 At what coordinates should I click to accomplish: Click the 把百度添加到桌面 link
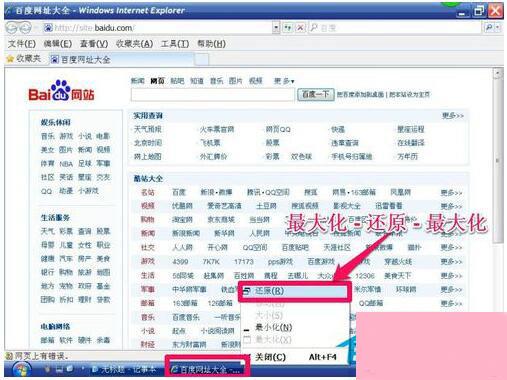(x=360, y=95)
